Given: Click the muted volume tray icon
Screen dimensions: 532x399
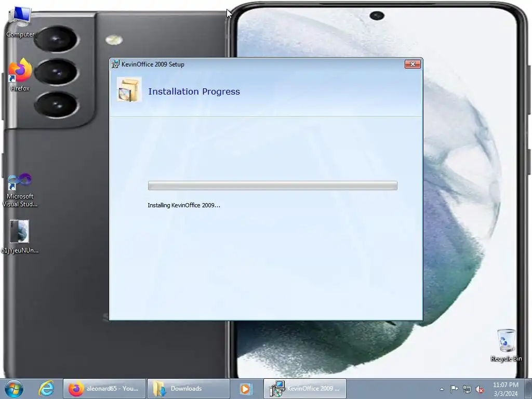Looking at the screenshot, I should tap(480, 390).
